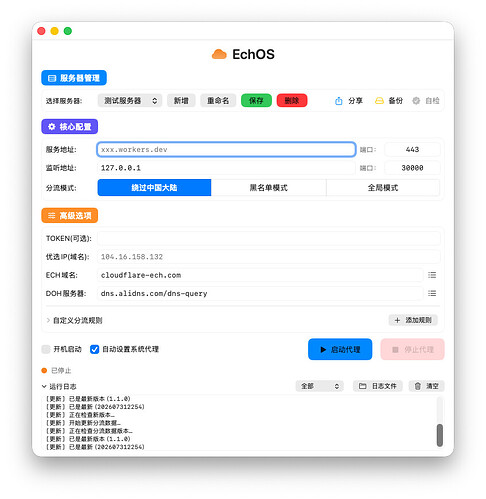Click the 核心配置 section header
Image resolution: width=486 pixels, height=499 pixels.
[70, 127]
